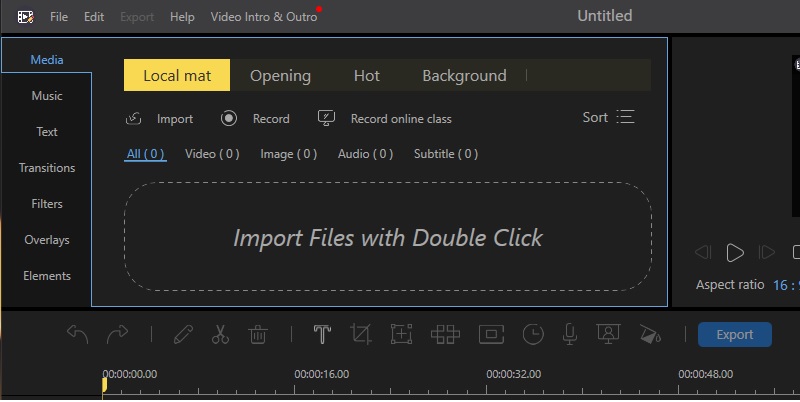The width and height of the screenshot is (800, 402).
Task: Open the Sort options list icon
Action: 625,117
